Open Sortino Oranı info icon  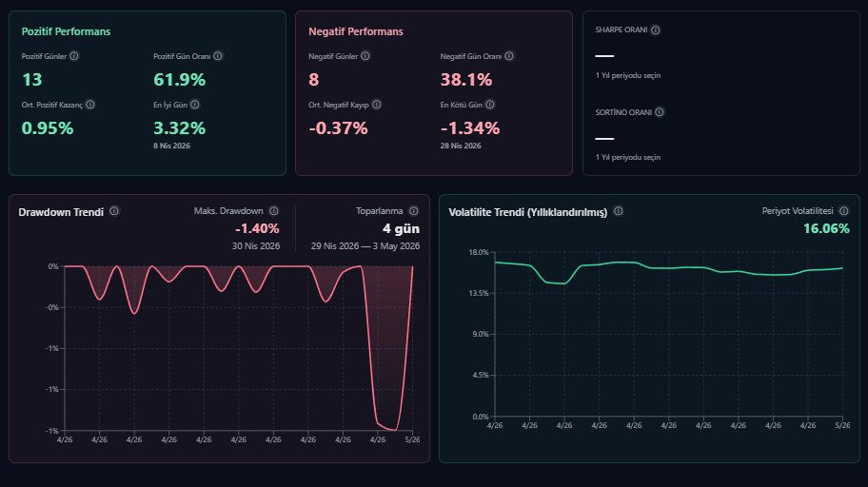pyautogui.click(x=660, y=112)
